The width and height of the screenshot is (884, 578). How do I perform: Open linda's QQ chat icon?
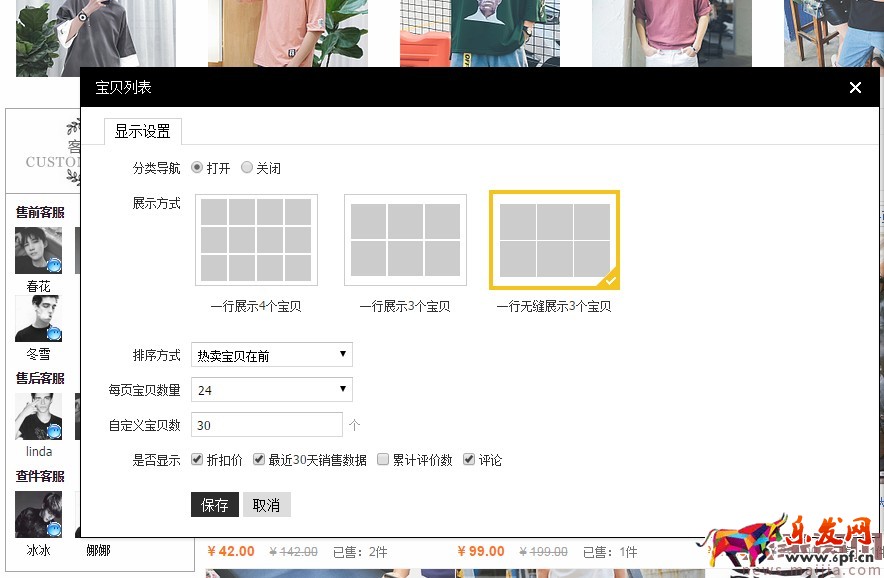53,433
